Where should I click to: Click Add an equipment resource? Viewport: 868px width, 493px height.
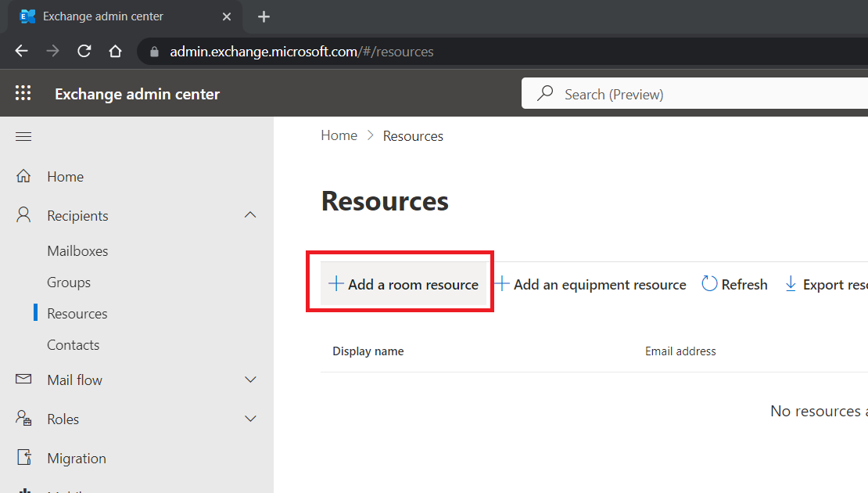pos(590,284)
